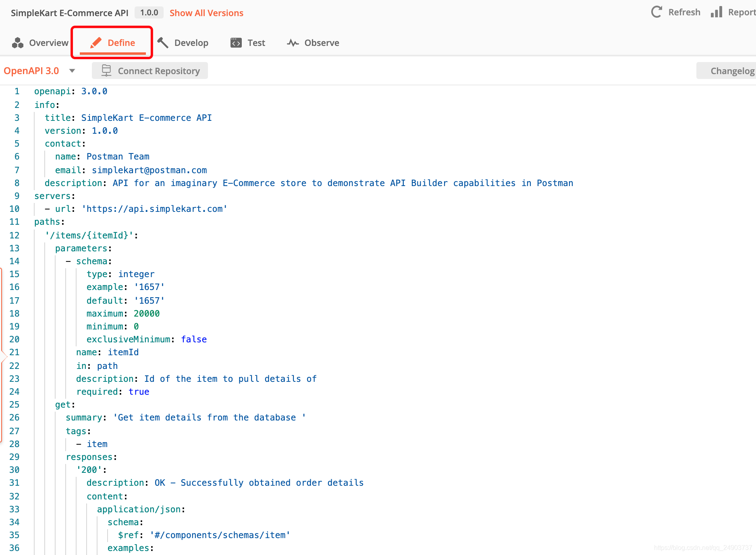The height and width of the screenshot is (555, 756).
Task: Click the 'name: Postman Team' line
Action: click(102, 156)
